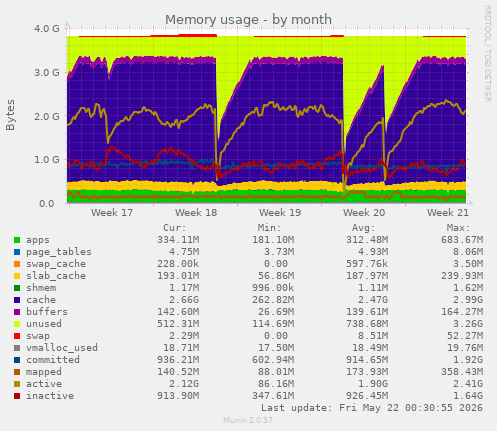Click the apps green legend swatch
The image size is (497, 431).
[17, 240]
